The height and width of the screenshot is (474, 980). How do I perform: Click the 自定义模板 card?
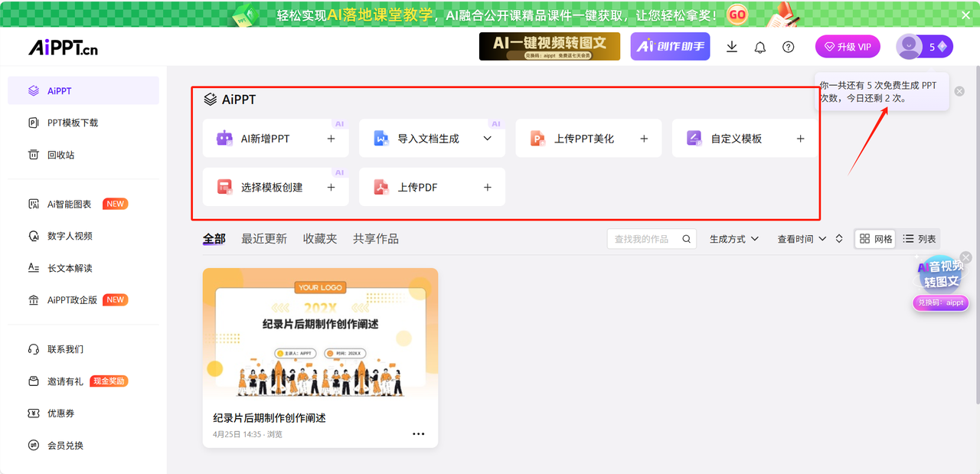pos(745,139)
